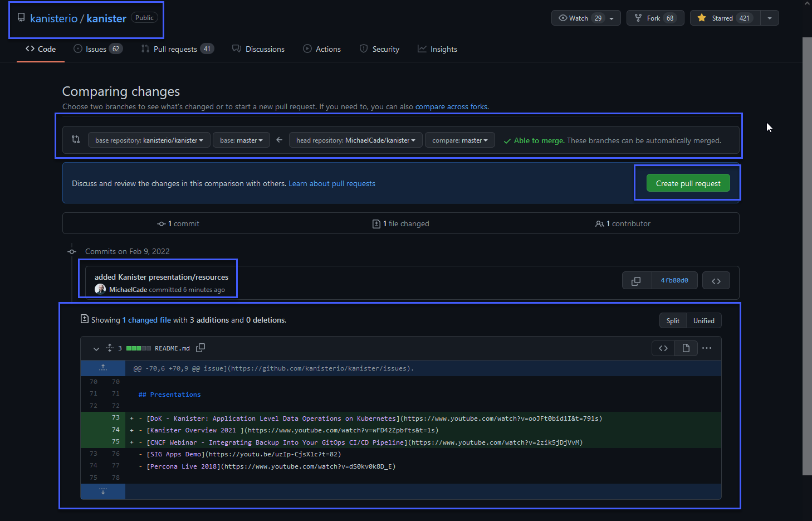Viewport: 812px width, 521px height.
Task: Click the Create pull request button
Action: [688, 183]
